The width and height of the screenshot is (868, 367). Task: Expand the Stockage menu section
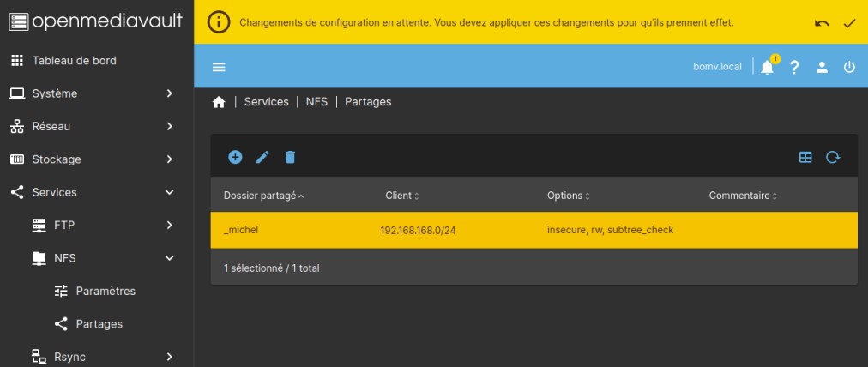(x=93, y=159)
